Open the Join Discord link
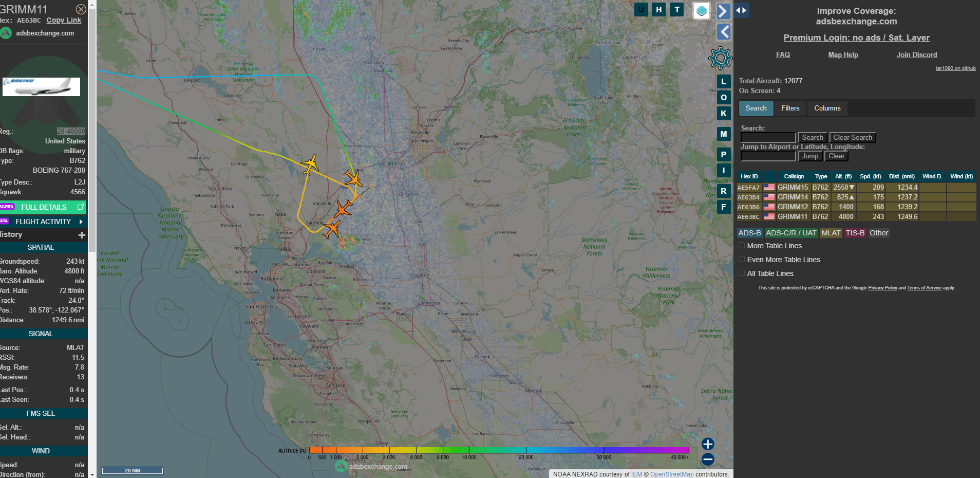 tap(917, 54)
